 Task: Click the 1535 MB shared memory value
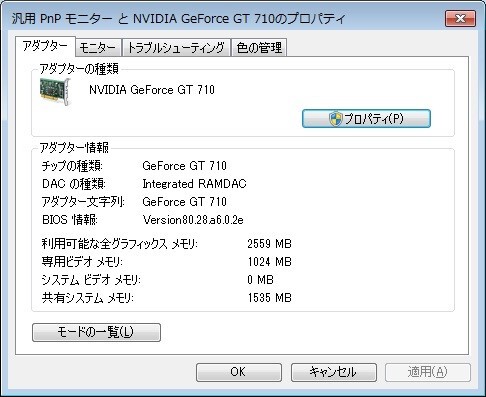click(269, 298)
